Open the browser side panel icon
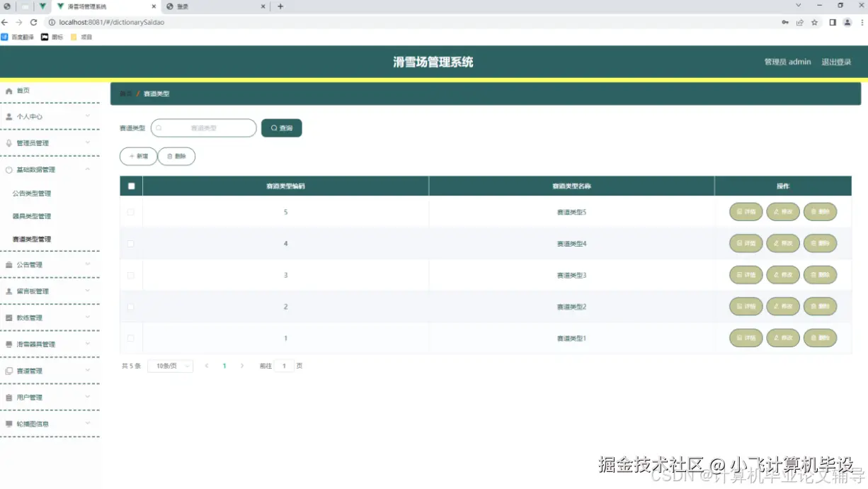 tap(833, 22)
